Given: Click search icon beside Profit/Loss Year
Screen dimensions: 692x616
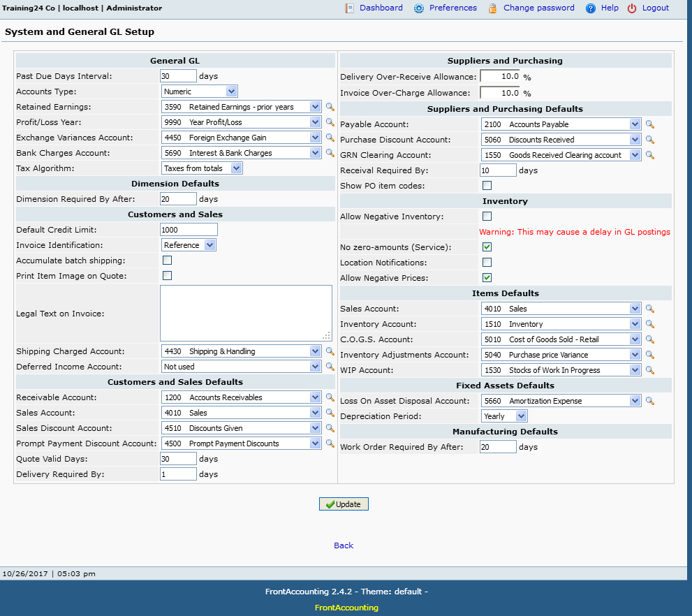Looking at the screenshot, I should point(330,122).
